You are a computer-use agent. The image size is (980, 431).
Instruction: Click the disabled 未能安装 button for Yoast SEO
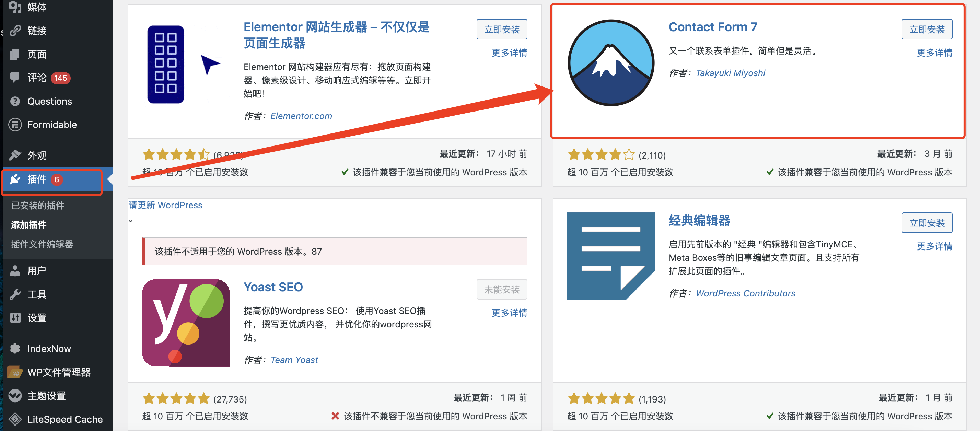pos(502,289)
